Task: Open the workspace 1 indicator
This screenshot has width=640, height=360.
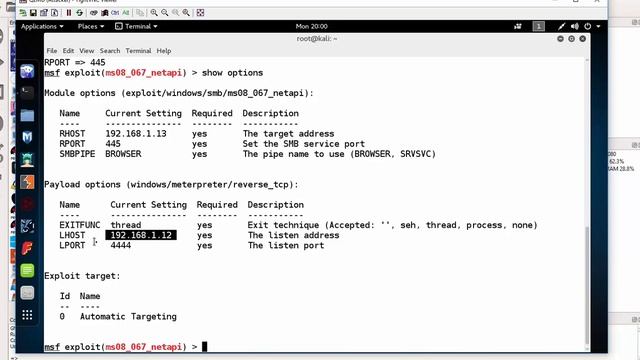Action: (x=538, y=26)
